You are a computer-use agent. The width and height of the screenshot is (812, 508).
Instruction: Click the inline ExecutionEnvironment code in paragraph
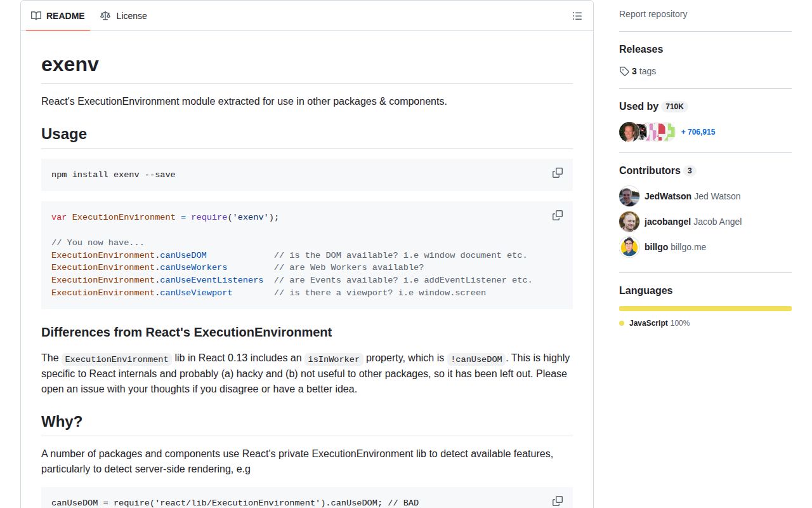(x=117, y=359)
